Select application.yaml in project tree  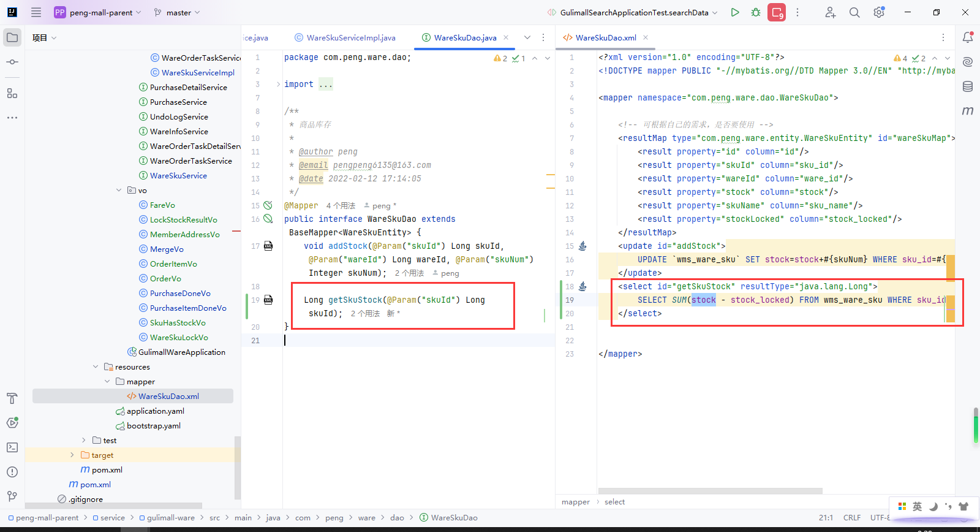click(156, 411)
